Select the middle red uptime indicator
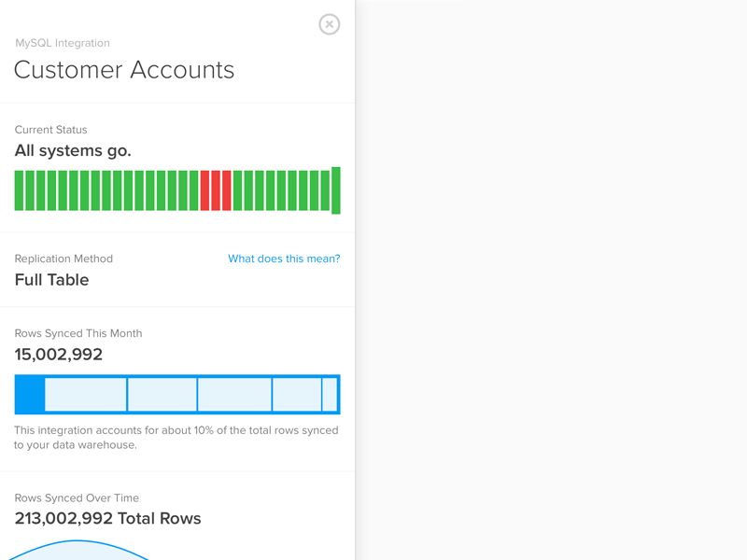 click(x=215, y=189)
